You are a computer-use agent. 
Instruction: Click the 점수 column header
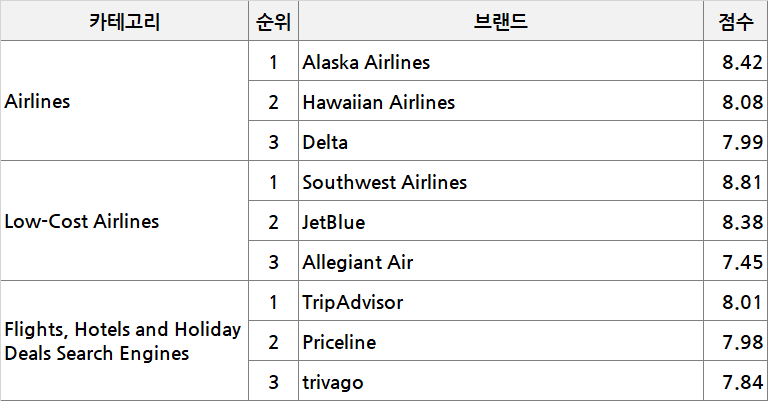click(x=736, y=21)
